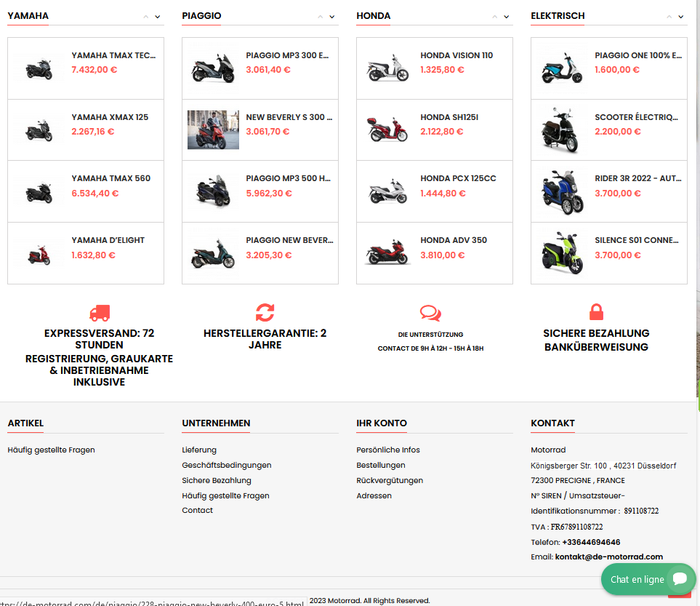Image resolution: width=700 pixels, height=606 pixels.
Task: Open the red Yamaha D'elight thumbnail
Action: pyautogui.click(x=39, y=254)
